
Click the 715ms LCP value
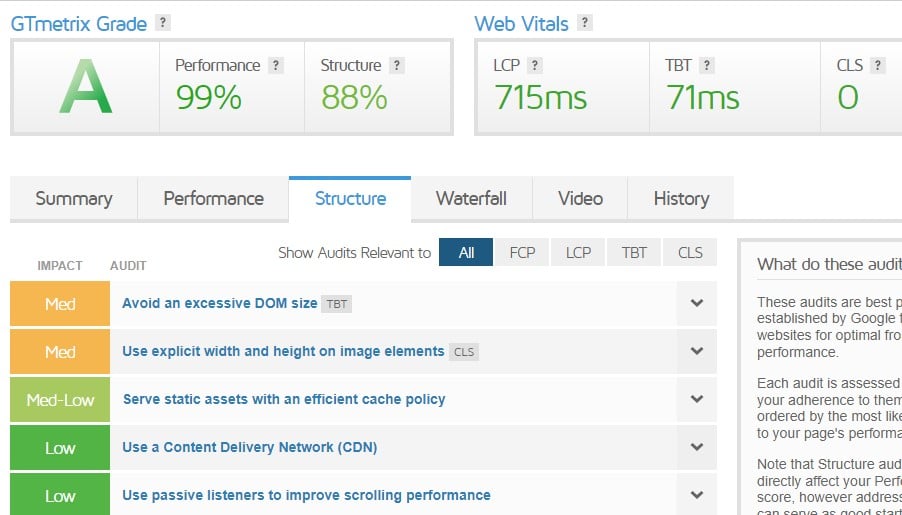pyautogui.click(x=541, y=97)
